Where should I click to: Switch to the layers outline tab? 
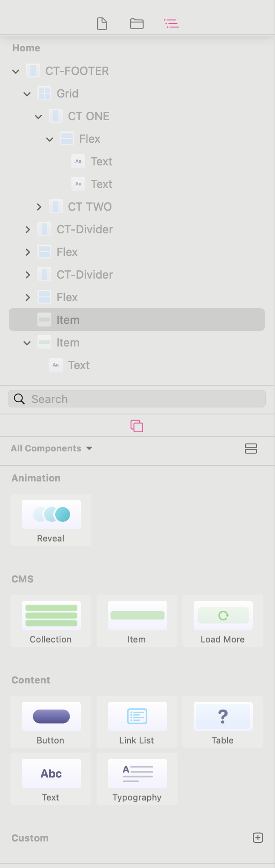click(171, 24)
